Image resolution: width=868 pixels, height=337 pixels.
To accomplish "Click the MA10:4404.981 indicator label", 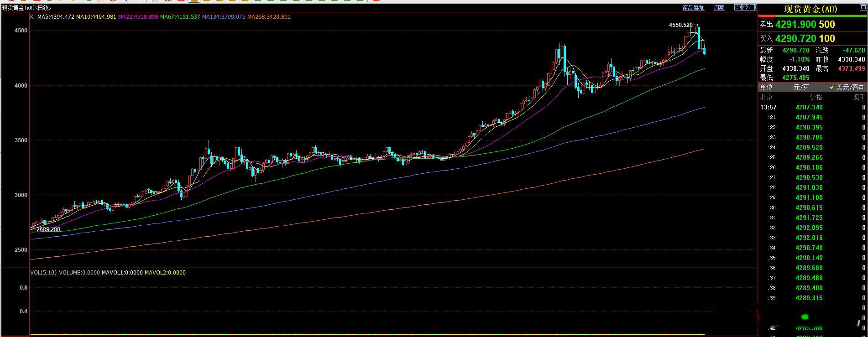I will [96, 17].
